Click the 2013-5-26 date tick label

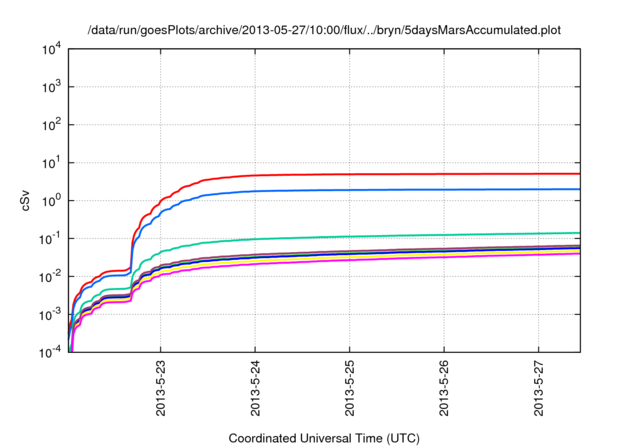[444, 388]
